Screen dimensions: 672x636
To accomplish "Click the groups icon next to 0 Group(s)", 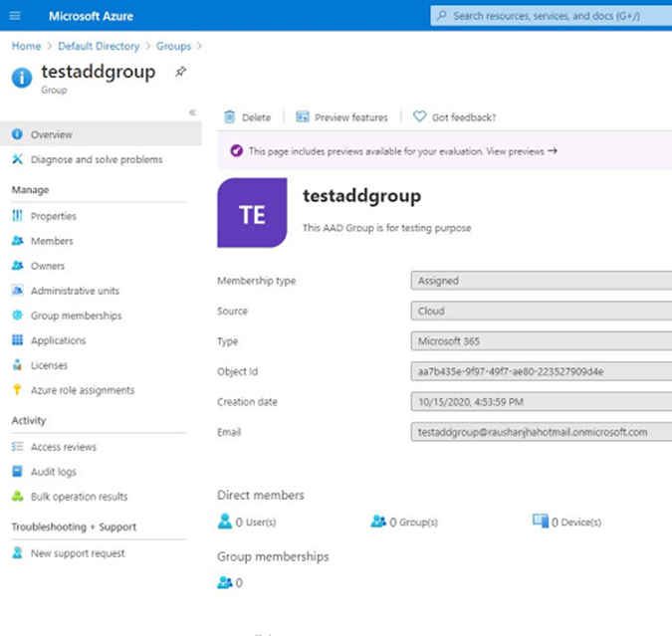I will tap(378, 522).
